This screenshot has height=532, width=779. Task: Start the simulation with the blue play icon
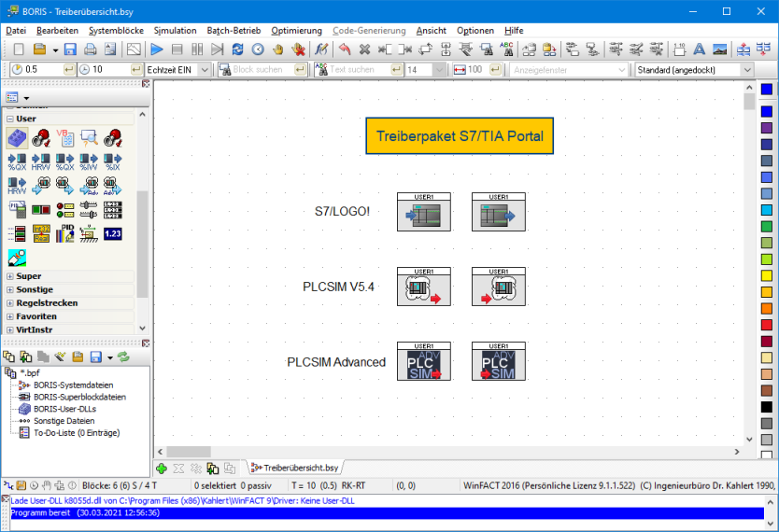(x=157, y=49)
